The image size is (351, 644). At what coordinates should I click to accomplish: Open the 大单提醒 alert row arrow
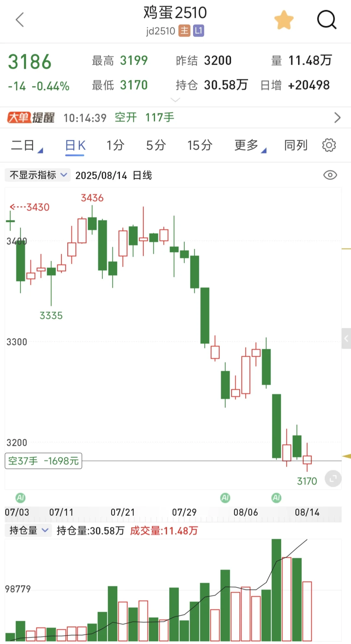337,117
